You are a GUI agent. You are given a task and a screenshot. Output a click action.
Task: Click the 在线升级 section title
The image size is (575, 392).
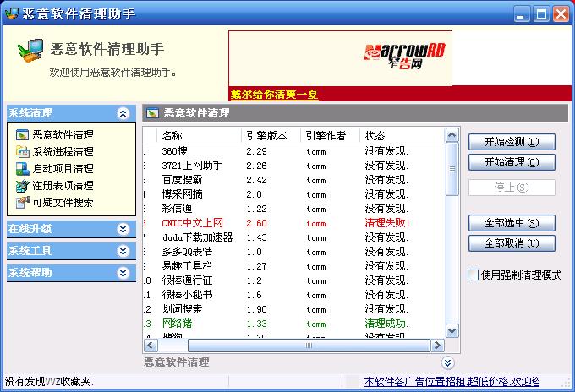pyautogui.click(x=30, y=229)
